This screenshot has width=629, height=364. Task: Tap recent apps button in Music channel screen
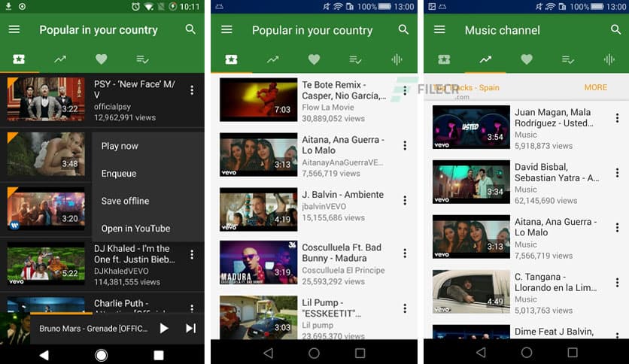coord(573,353)
